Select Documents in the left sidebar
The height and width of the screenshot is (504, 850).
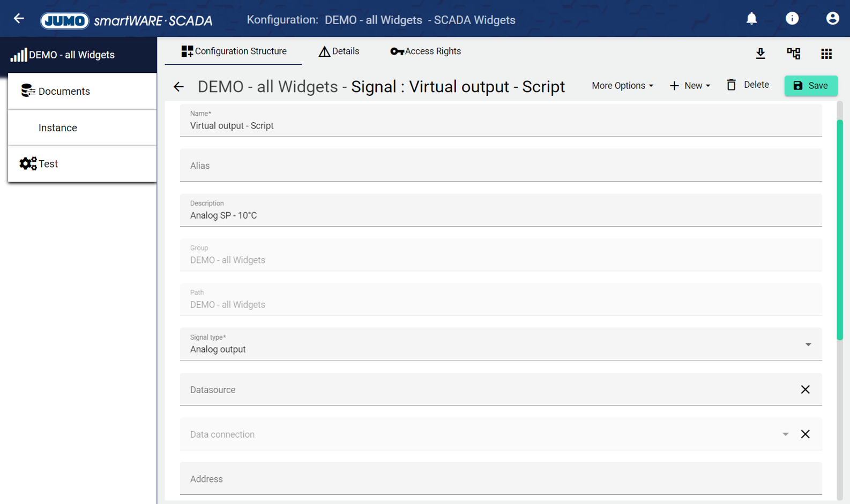point(64,92)
